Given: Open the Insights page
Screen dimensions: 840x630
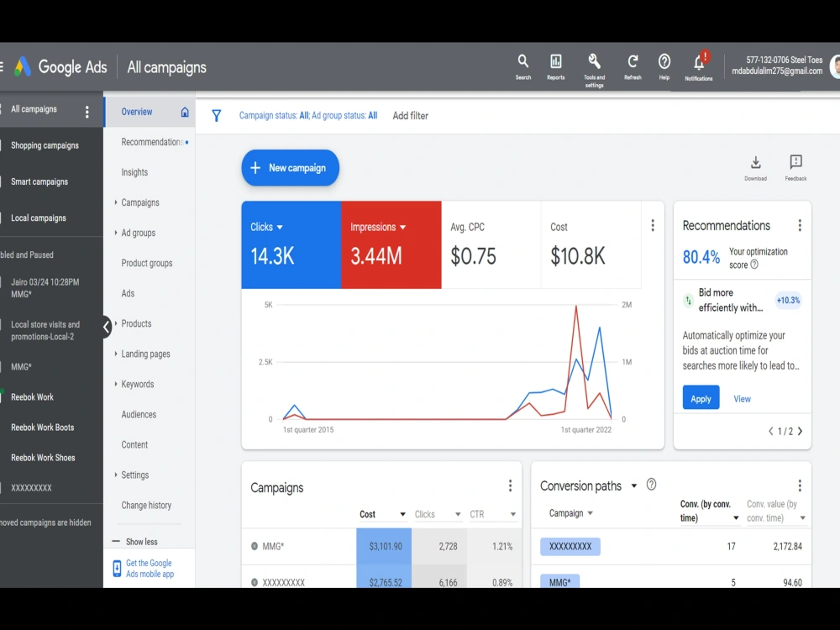Looking at the screenshot, I should coord(134,172).
